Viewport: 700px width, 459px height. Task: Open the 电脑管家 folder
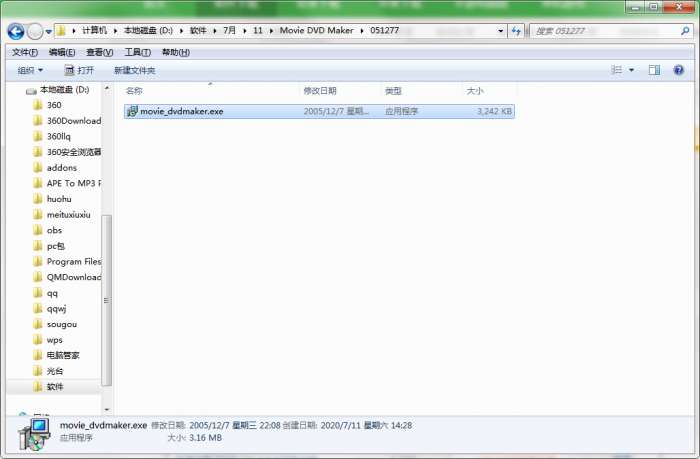pyautogui.click(x=56, y=355)
